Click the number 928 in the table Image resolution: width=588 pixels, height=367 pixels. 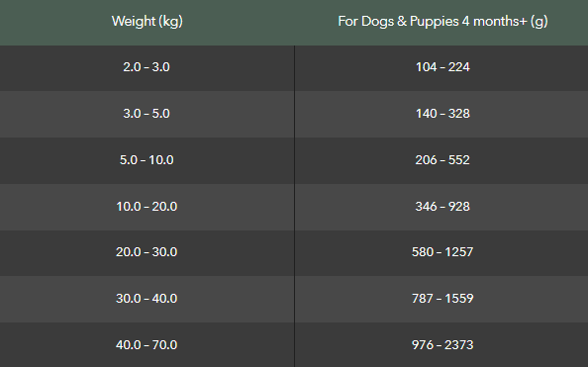point(459,207)
